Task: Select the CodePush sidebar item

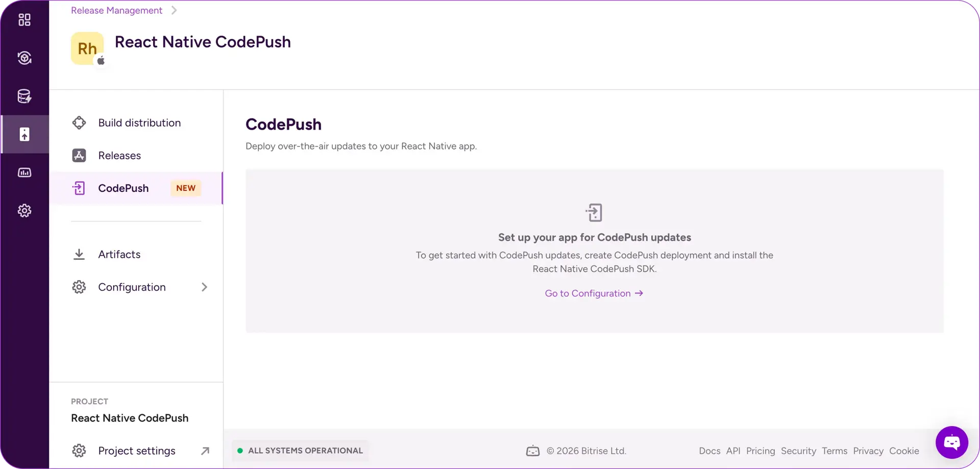Action: 124,188
